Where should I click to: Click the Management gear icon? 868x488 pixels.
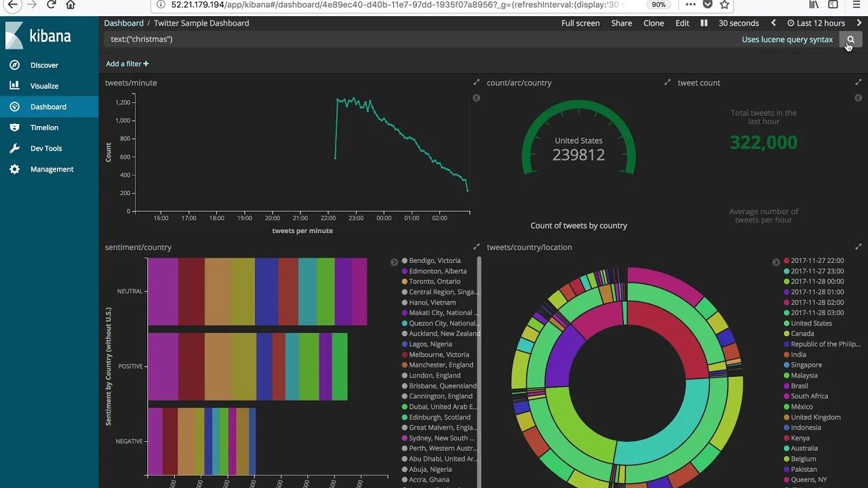(14, 169)
